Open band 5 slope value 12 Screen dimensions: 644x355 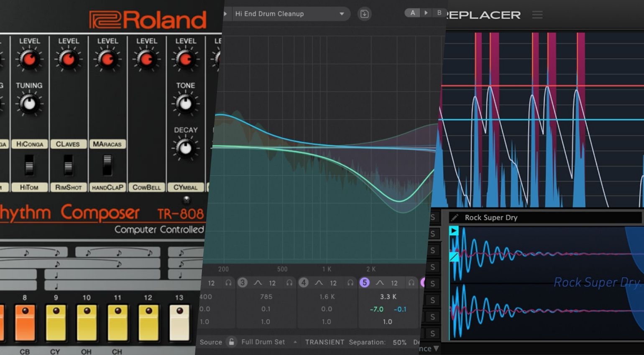(394, 283)
